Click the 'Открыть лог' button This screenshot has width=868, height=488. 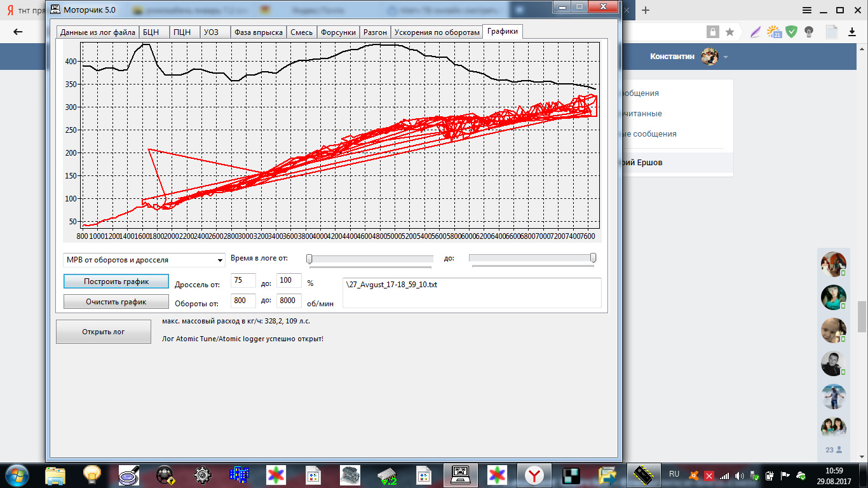103,332
